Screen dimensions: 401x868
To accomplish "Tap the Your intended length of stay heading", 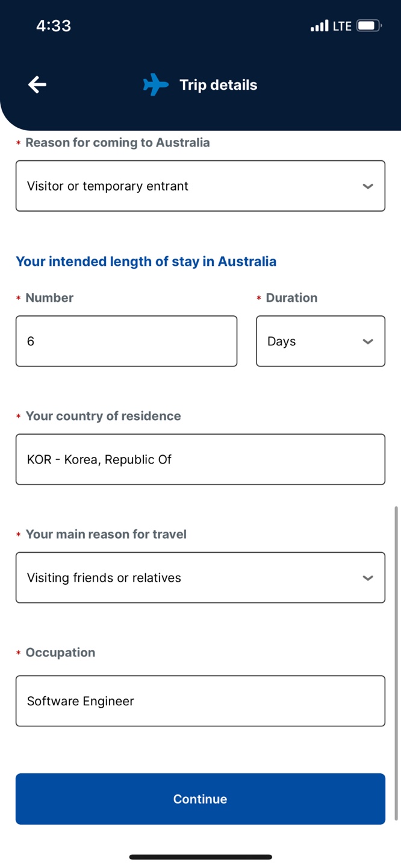I will pos(146,262).
